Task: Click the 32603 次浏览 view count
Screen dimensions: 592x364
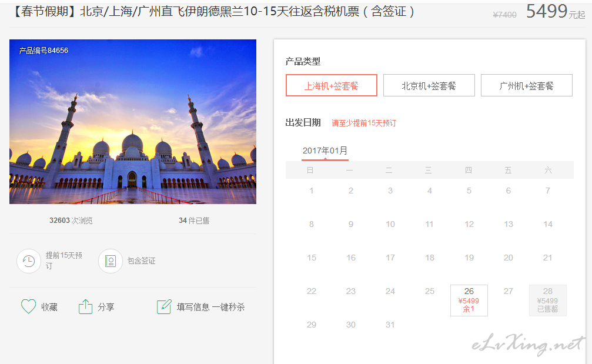Action: tap(71, 221)
